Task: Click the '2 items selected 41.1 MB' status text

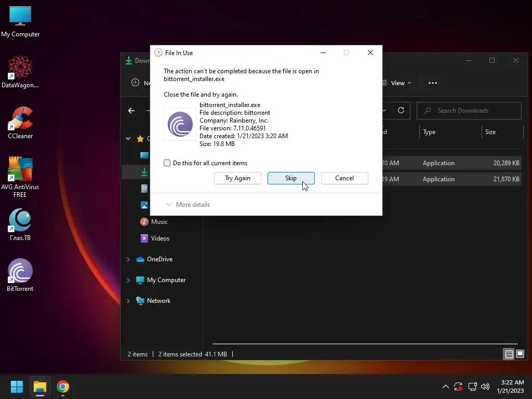Action: tap(193, 354)
